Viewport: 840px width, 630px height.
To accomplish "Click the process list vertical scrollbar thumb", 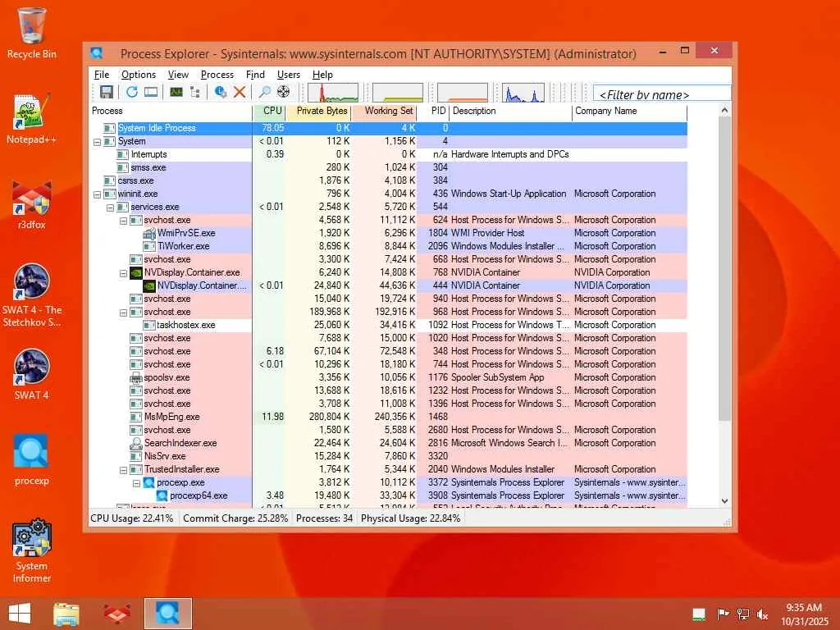I will click(724, 268).
